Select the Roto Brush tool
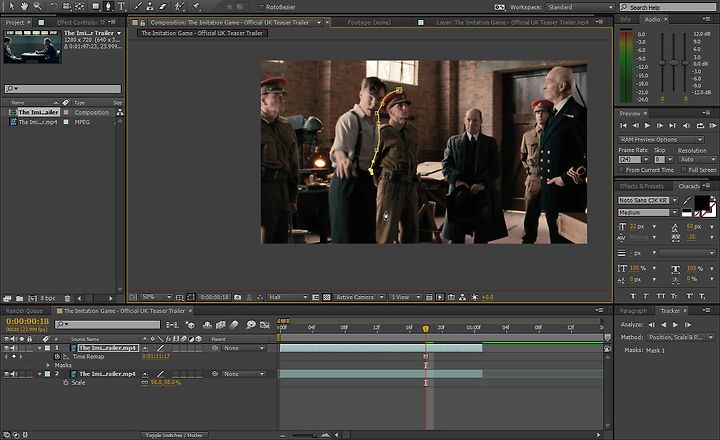Viewport: 720px width, 440px height. coord(180,6)
